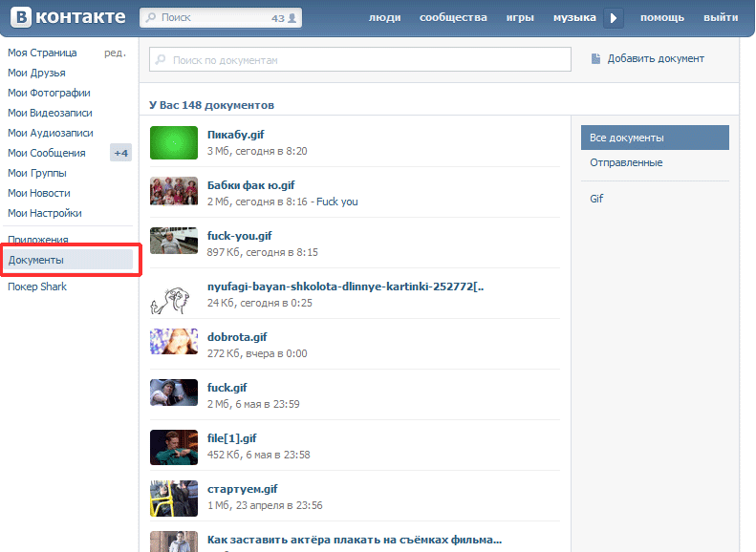
Task: Go to Документы in the sidebar
Action: point(36,260)
